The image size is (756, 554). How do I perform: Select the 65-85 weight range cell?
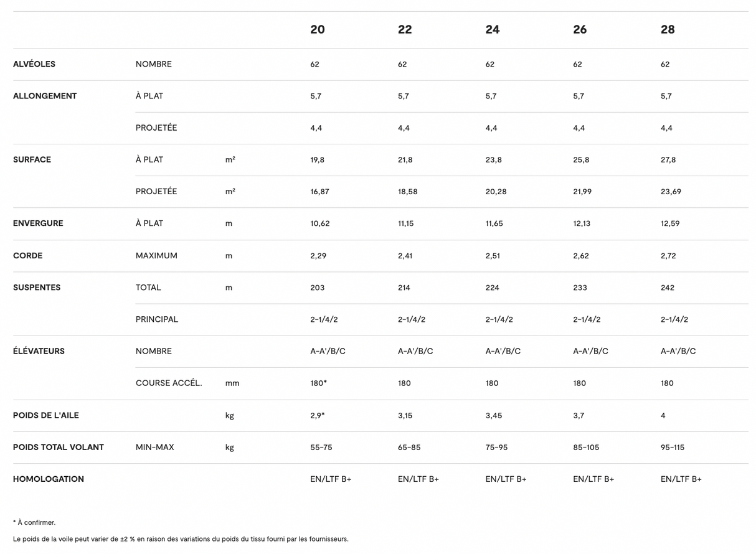click(409, 447)
